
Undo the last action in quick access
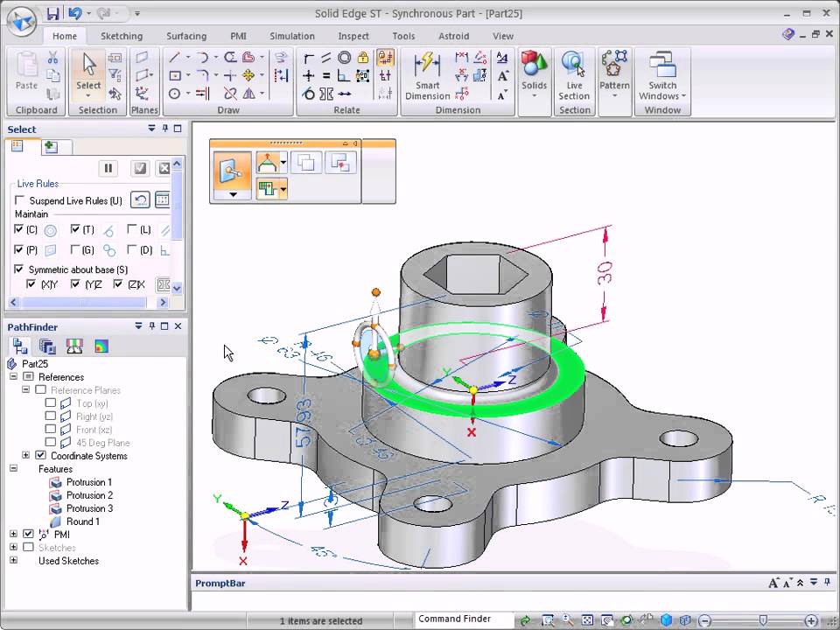[75, 13]
